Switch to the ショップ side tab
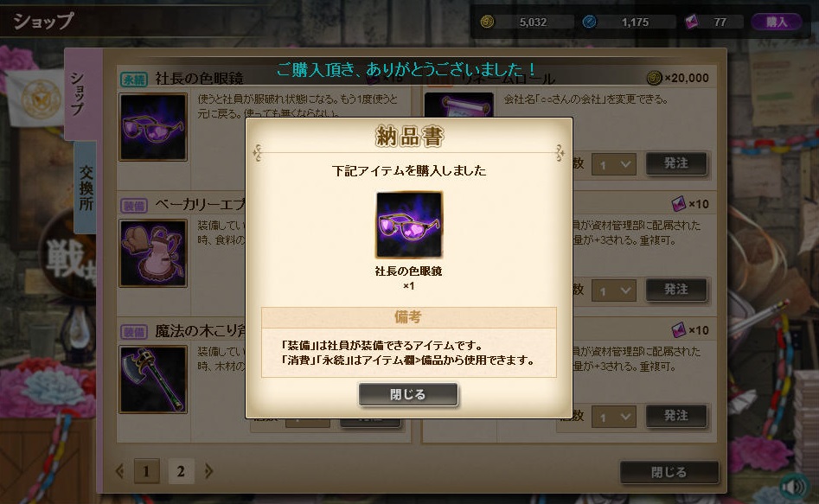 click(79, 94)
